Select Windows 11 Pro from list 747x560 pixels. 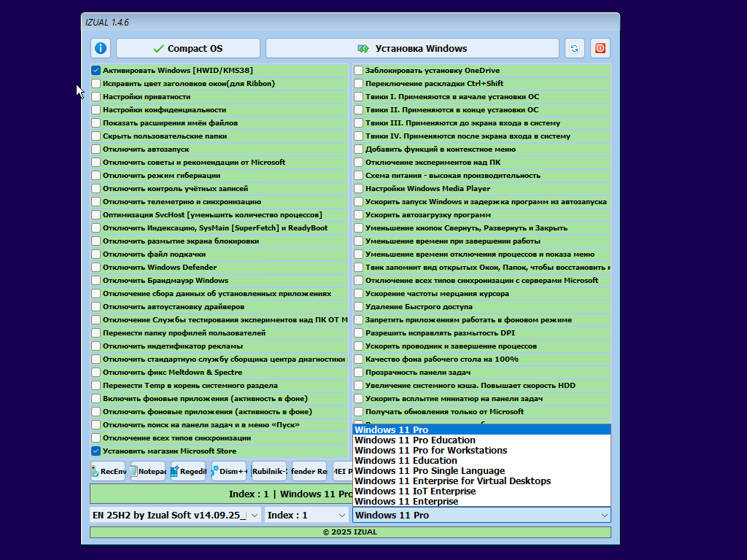481,430
